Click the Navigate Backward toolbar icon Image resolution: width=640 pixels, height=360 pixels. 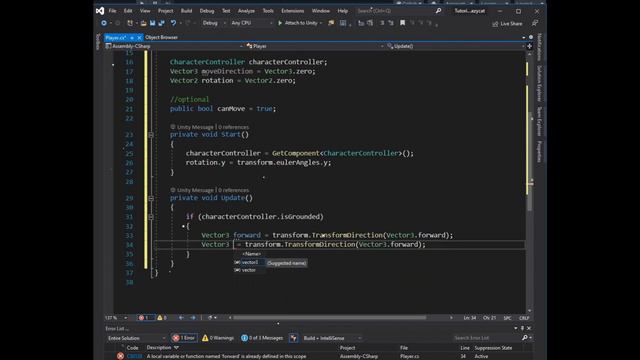pos(104,23)
